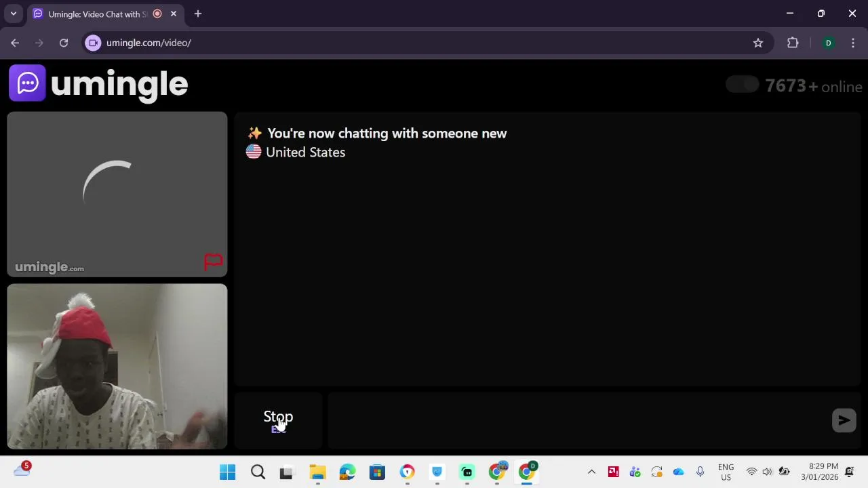Open the Chrome three-dot menu
Image resolution: width=868 pixels, height=488 pixels.
pyautogui.click(x=853, y=43)
